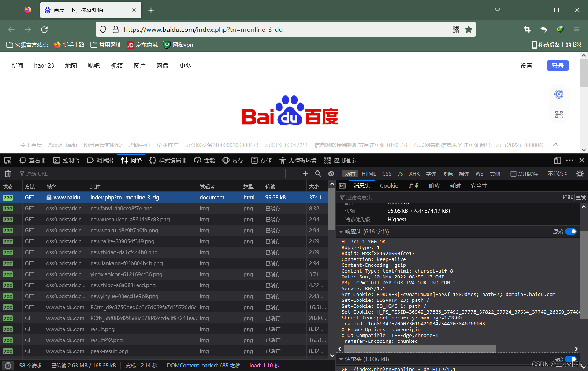Open the hao123 link
Image resolution: width=588 pixels, height=371 pixels.
[x=44, y=65]
